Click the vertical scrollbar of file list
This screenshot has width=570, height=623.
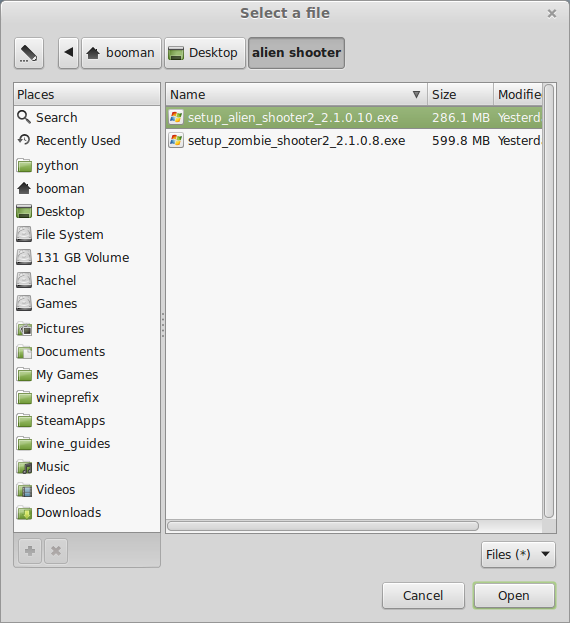point(549,301)
